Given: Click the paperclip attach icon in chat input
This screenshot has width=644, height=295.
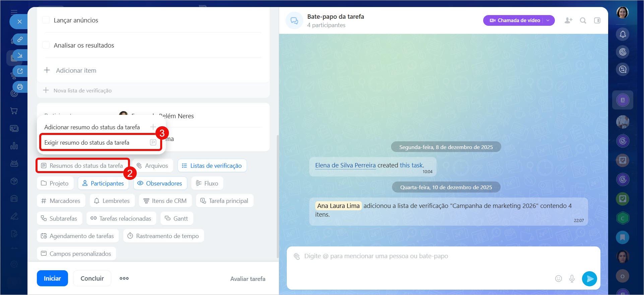Looking at the screenshot, I should 297,256.
